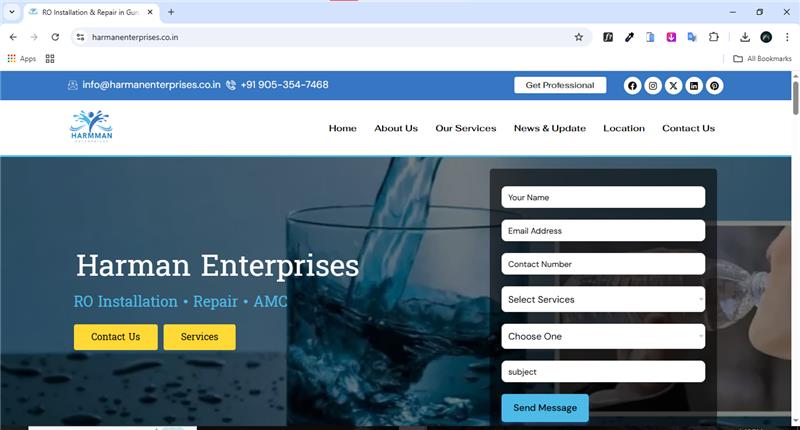Click the Get Professional button
This screenshot has width=800, height=430.
tap(560, 85)
